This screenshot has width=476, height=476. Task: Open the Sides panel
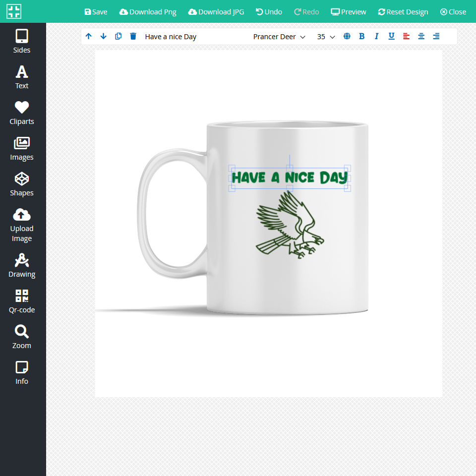(22, 42)
